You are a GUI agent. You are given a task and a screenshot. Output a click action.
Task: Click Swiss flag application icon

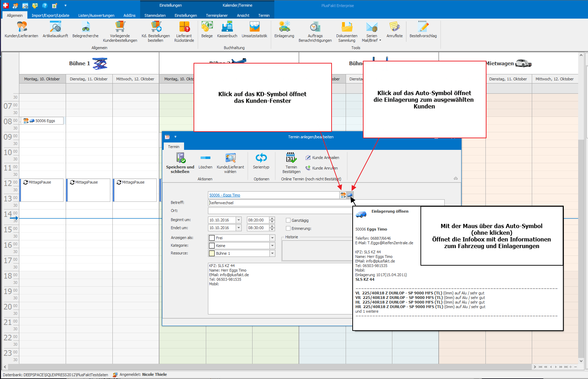(x=6, y=6)
